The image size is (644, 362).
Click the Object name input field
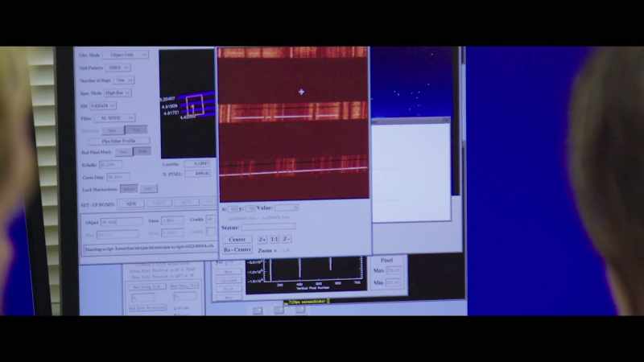(x=122, y=222)
